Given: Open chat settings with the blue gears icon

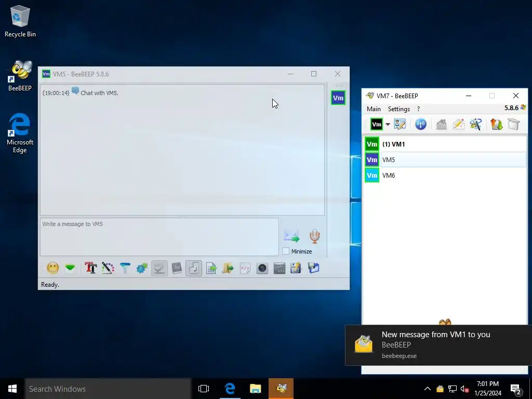Looking at the screenshot, I should pyautogui.click(x=142, y=268).
